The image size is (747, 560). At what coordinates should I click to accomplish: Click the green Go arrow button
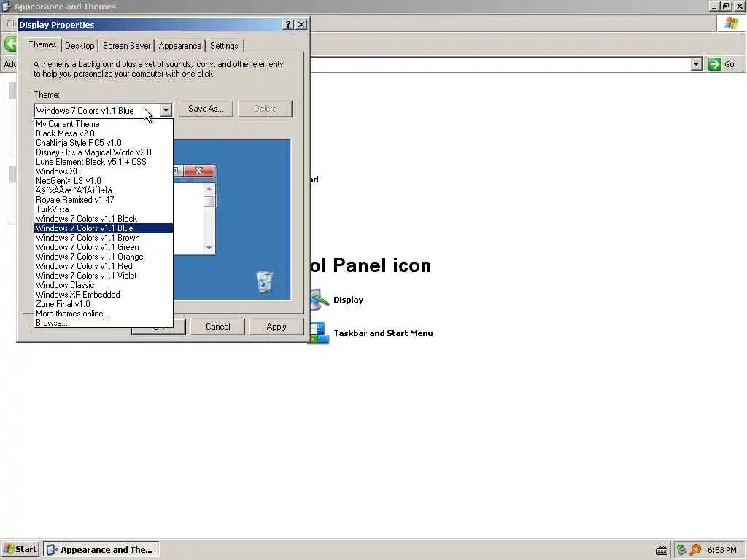click(715, 64)
